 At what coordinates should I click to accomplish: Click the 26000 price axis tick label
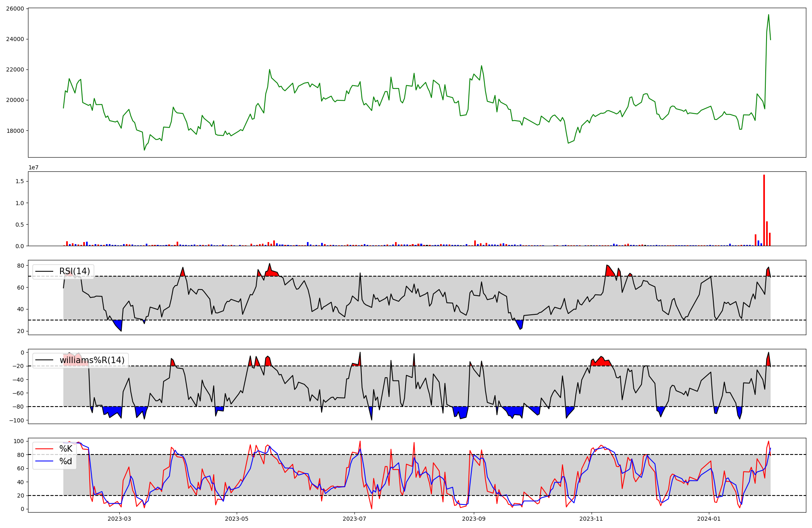click(15, 9)
